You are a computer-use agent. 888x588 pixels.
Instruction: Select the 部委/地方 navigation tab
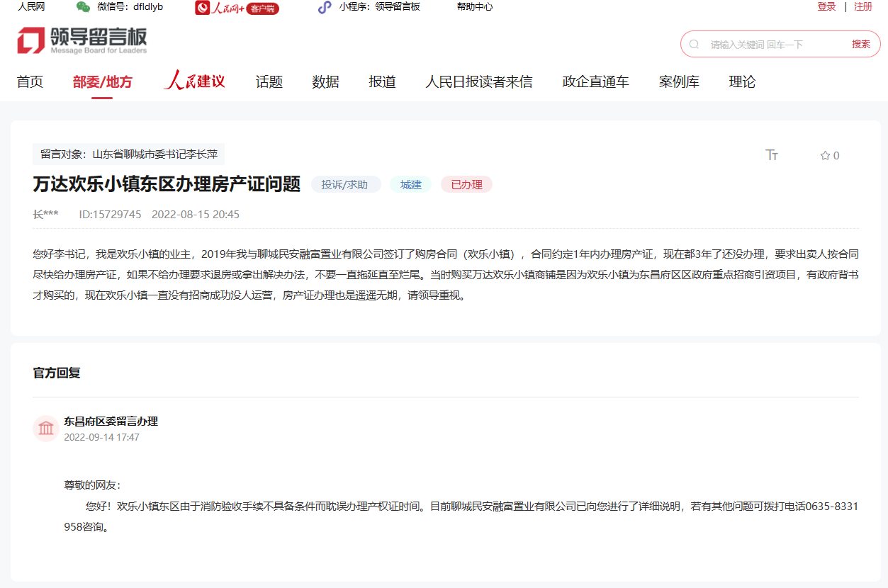click(102, 81)
